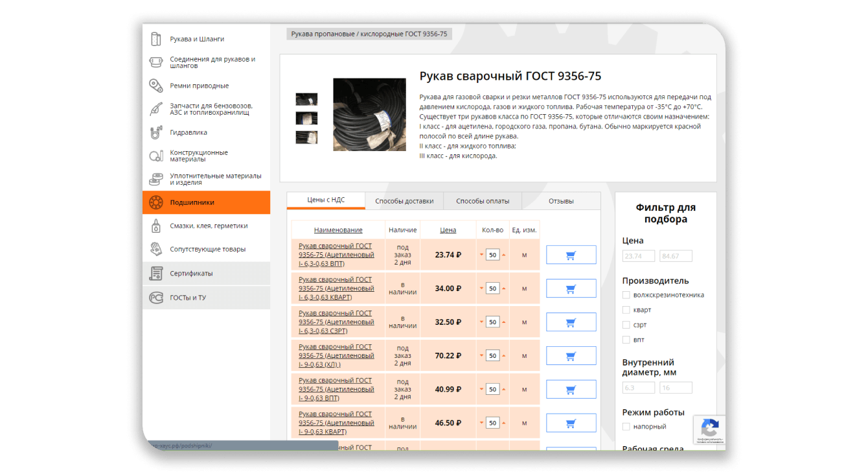Click the Рукава пропановые / кислородные breadcrumb
The width and height of the screenshot is (868, 474).
(x=369, y=34)
